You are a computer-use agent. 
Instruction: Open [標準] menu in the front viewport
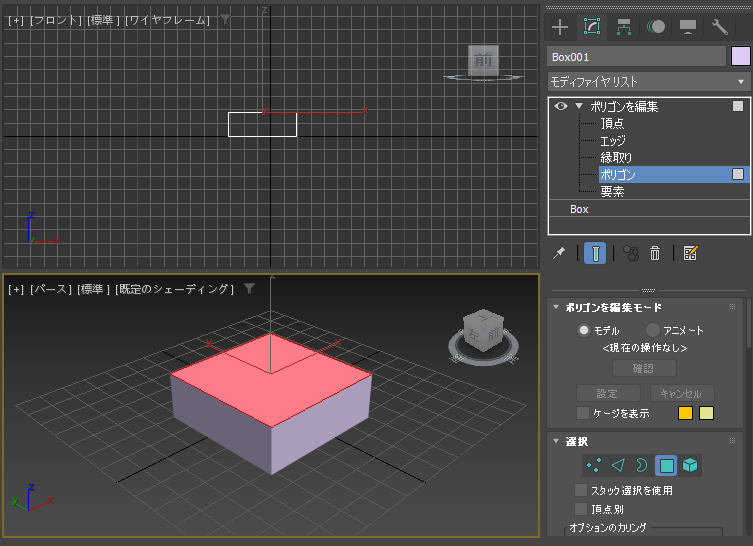[103, 20]
